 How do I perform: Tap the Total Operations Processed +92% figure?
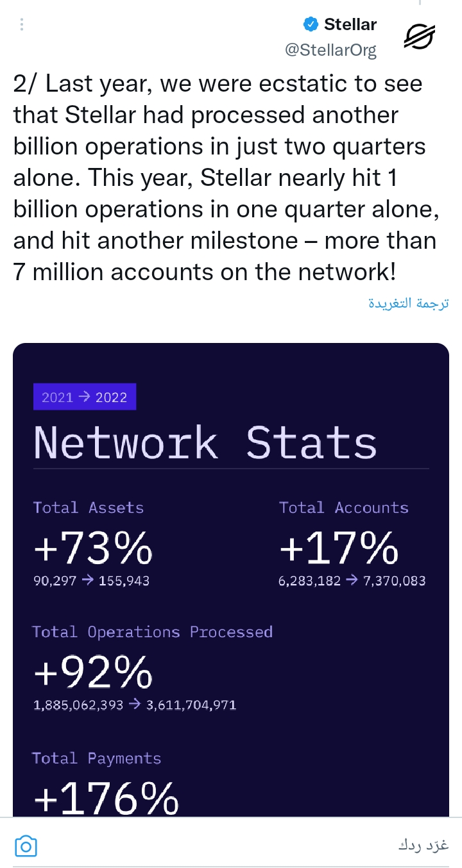pyautogui.click(x=93, y=672)
